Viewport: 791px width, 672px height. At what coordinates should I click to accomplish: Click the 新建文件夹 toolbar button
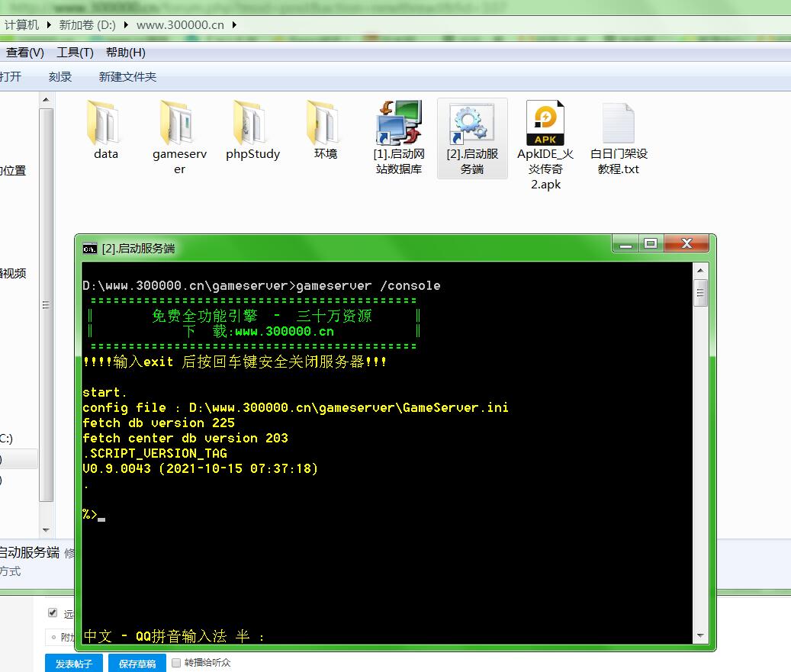(x=127, y=77)
